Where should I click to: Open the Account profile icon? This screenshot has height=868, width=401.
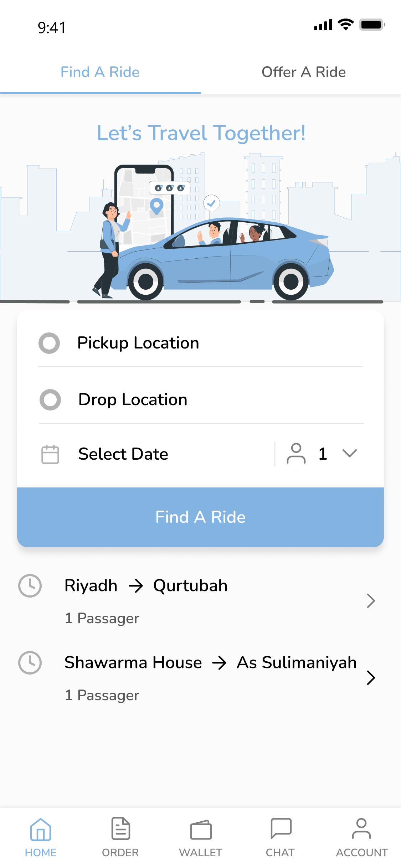(x=361, y=829)
